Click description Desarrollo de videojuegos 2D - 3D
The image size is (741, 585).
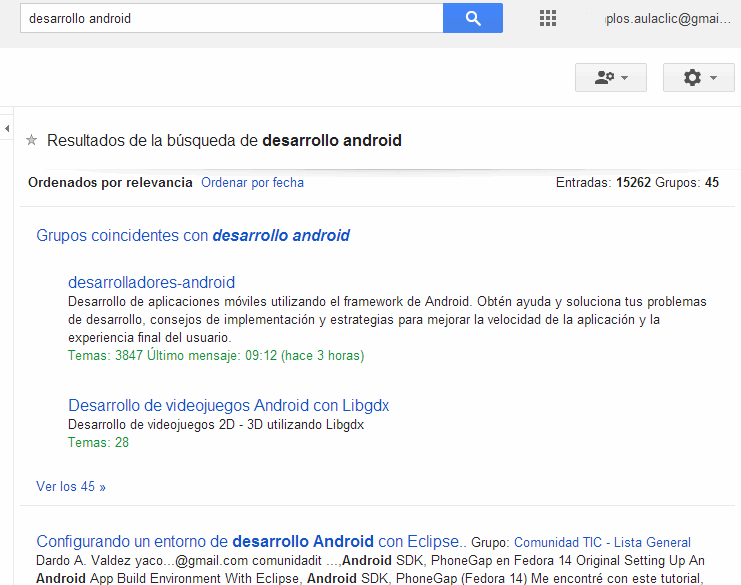(216, 425)
